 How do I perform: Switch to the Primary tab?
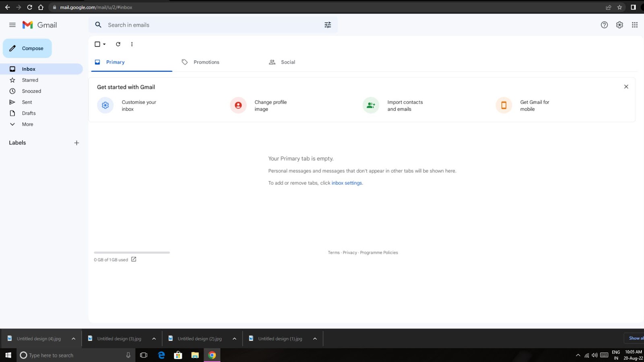(132, 62)
